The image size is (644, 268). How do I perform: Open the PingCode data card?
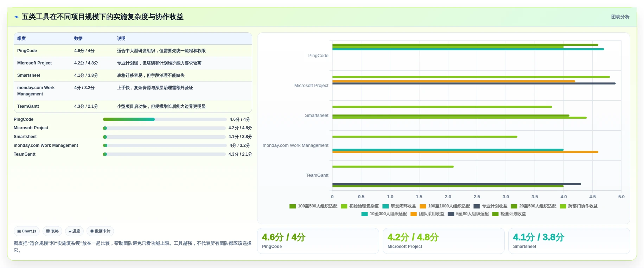[318, 241]
